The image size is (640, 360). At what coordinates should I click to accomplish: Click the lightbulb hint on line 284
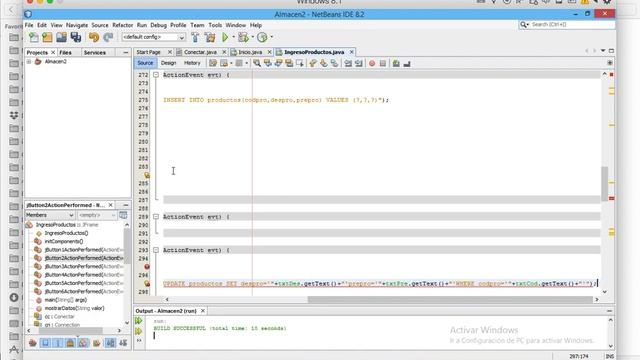click(x=147, y=175)
